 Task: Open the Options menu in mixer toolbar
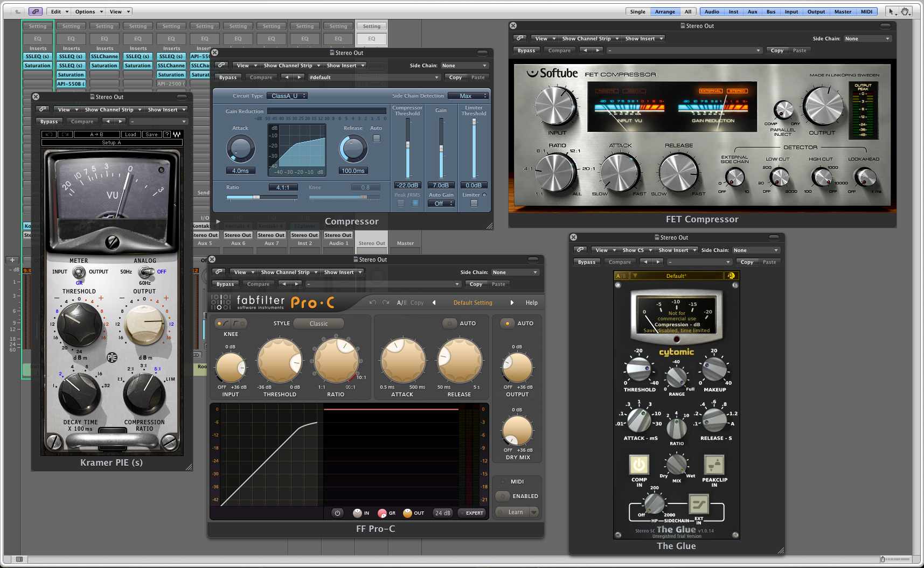(x=89, y=11)
